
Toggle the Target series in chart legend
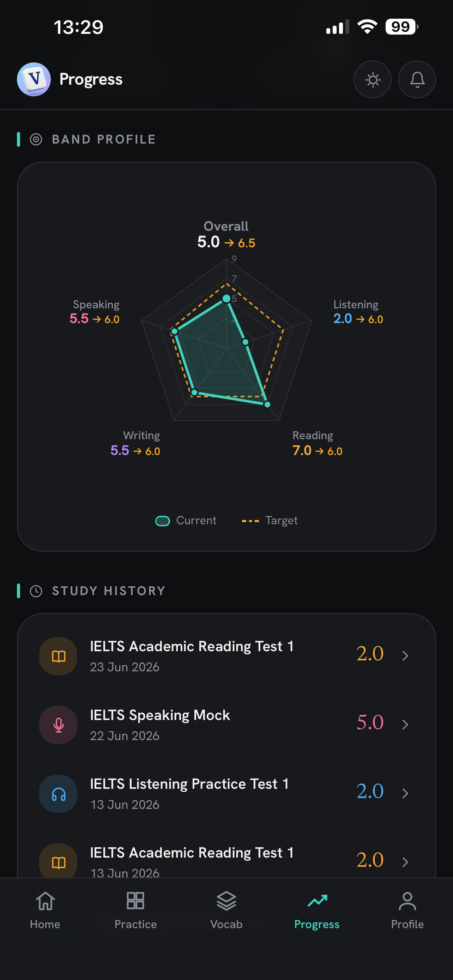pos(270,520)
